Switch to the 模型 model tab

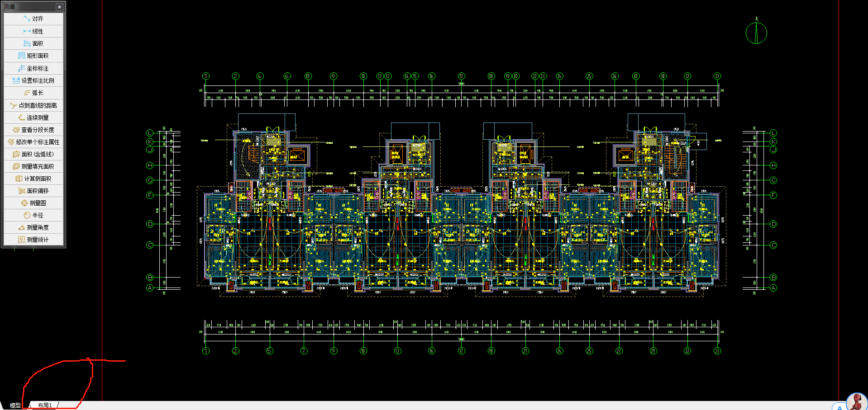click(x=15, y=405)
